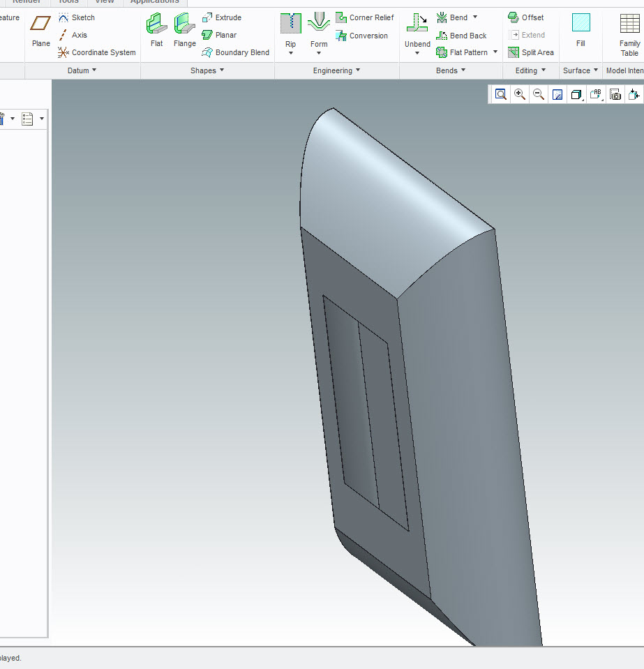The image size is (644, 669).
Task: Select the Bend tool
Action: (452, 17)
